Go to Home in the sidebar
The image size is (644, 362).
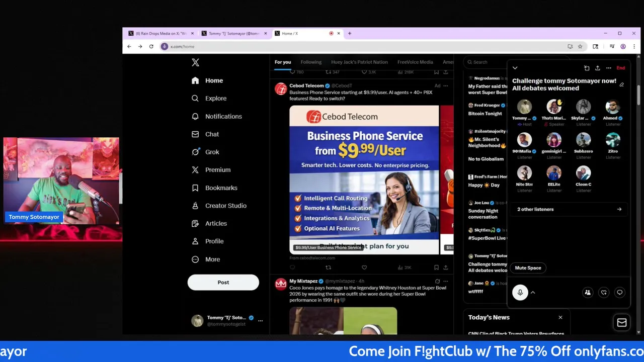tap(207, 80)
